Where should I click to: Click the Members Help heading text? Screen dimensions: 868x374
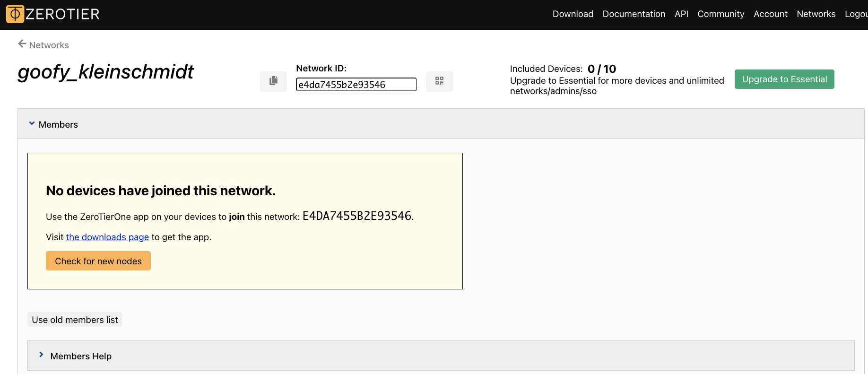(81, 356)
